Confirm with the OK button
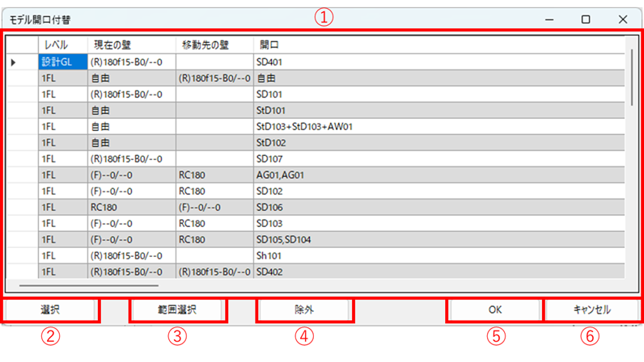The image size is (644, 362). (495, 309)
